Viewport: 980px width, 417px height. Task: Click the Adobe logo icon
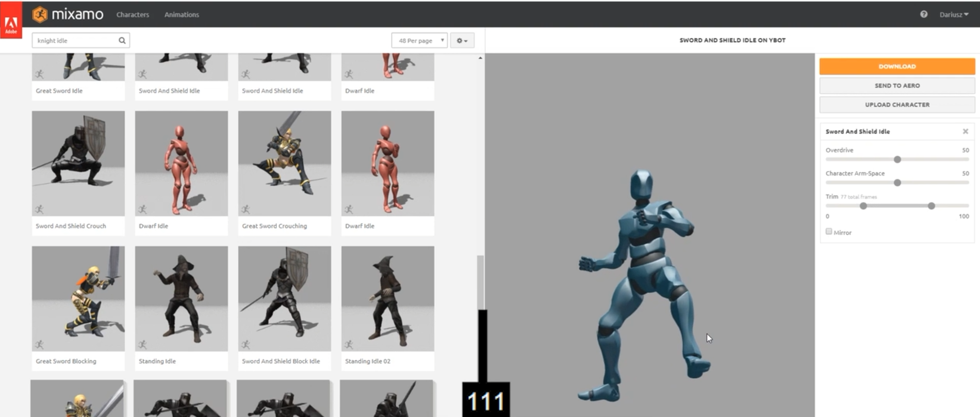click(11, 21)
